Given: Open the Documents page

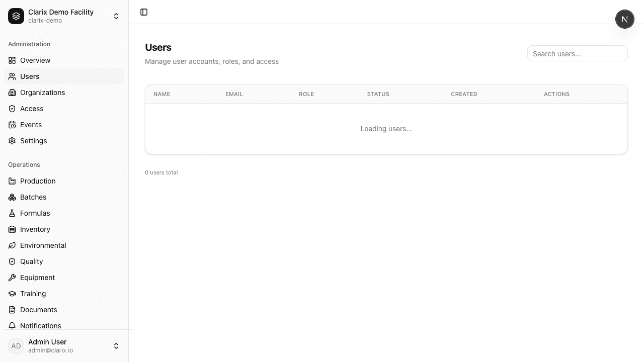Looking at the screenshot, I should 64,310.
